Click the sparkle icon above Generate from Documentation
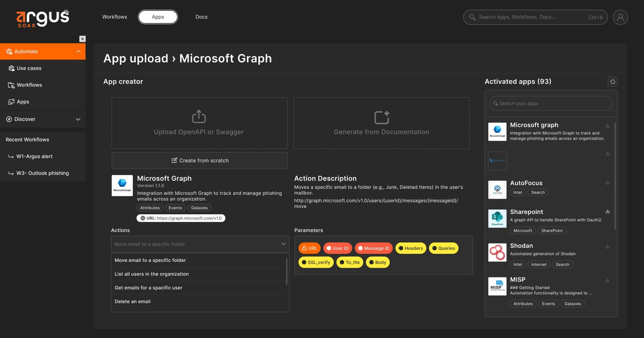644x338 pixels. click(382, 117)
